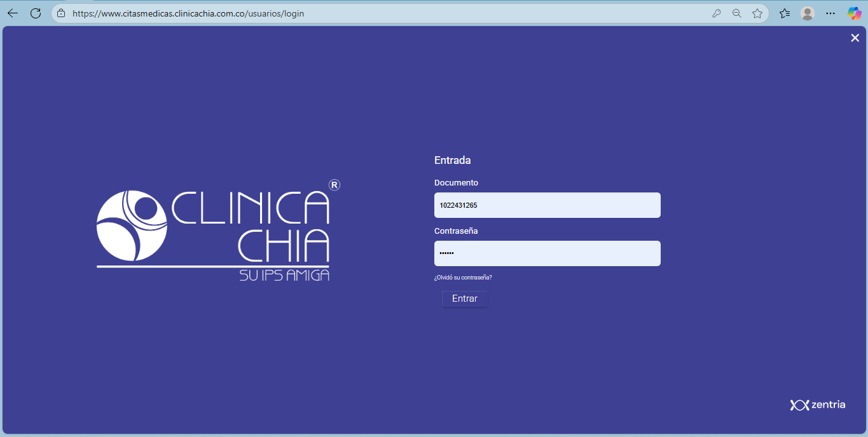The image size is (868, 437).
Task: Open the favorites list icon
Action: click(x=785, y=13)
